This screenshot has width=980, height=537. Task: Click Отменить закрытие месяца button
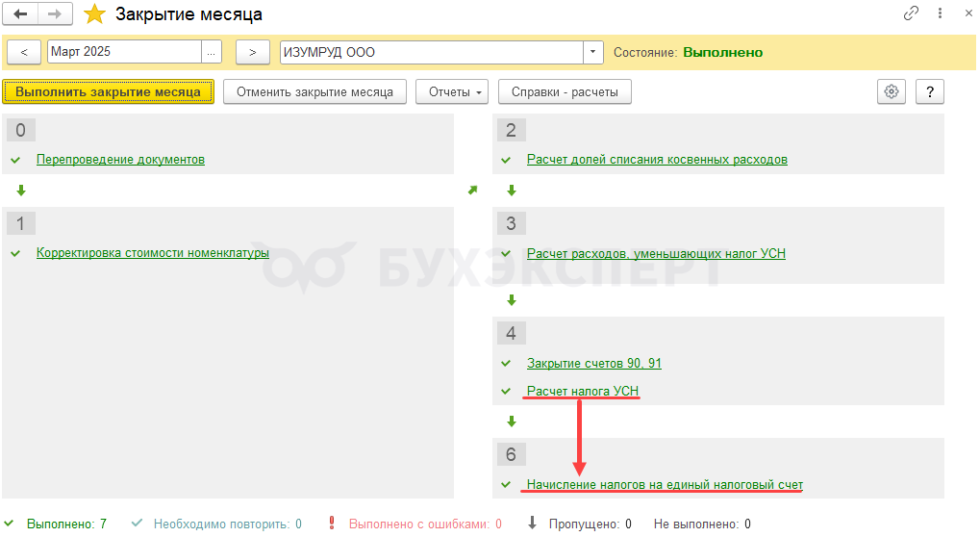(315, 91)
